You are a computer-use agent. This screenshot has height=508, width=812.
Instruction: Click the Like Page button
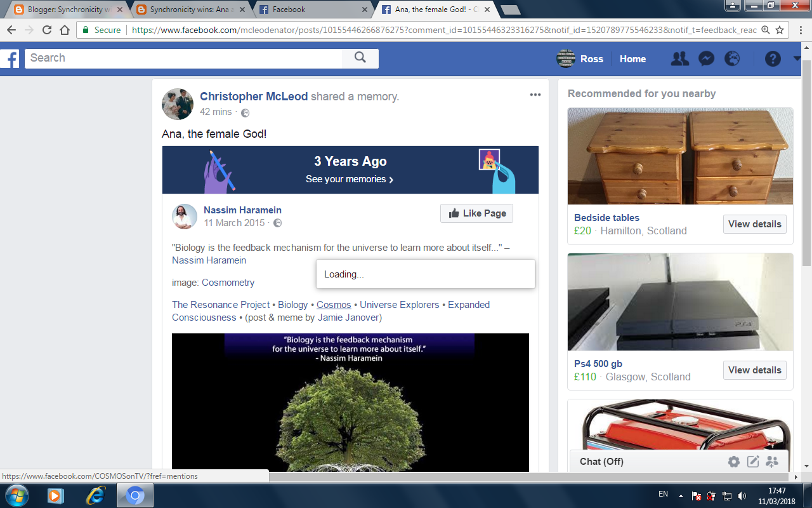[x=477, y=213]
